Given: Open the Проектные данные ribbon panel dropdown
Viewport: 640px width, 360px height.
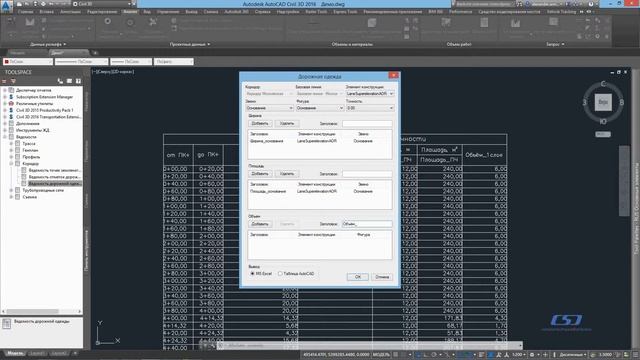Looking at the screenshot, I should (x=190, y=44).
